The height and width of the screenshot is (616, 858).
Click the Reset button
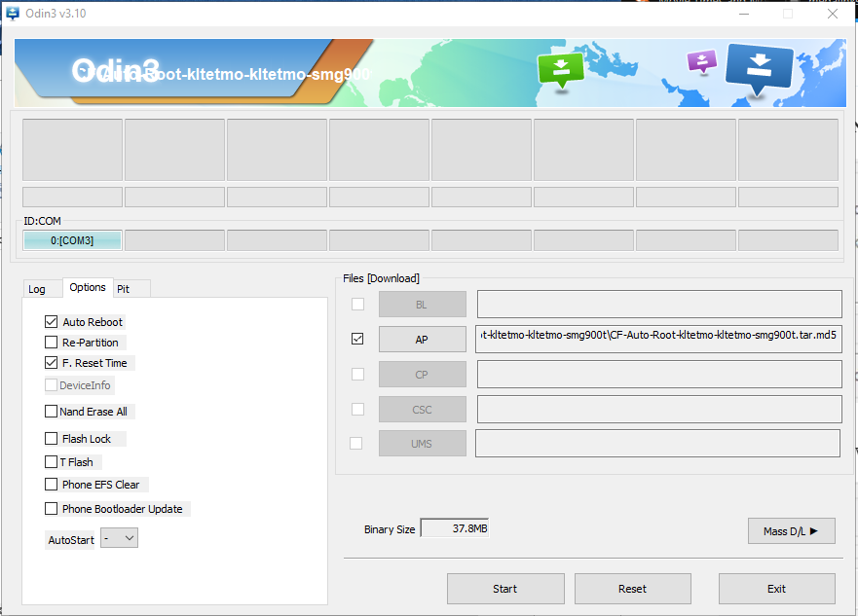[x=633, y=589]
